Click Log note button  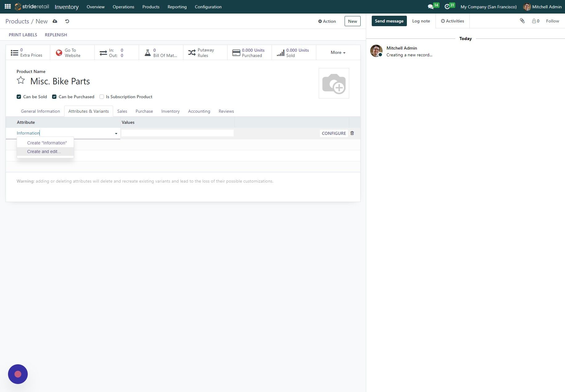421,21
